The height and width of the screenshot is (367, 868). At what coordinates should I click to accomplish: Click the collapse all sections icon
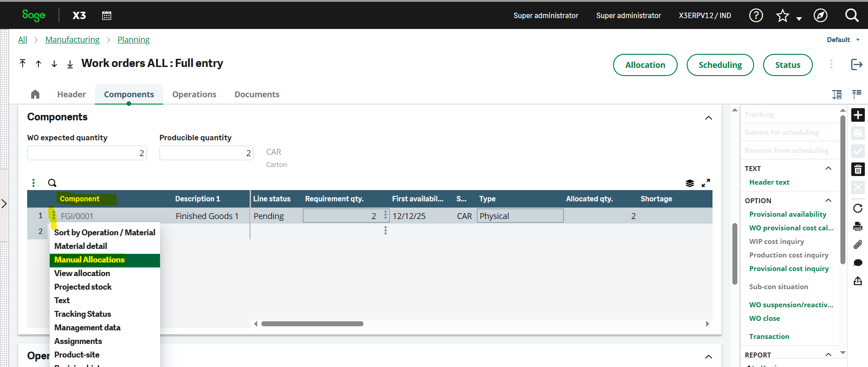pos(857,94)
